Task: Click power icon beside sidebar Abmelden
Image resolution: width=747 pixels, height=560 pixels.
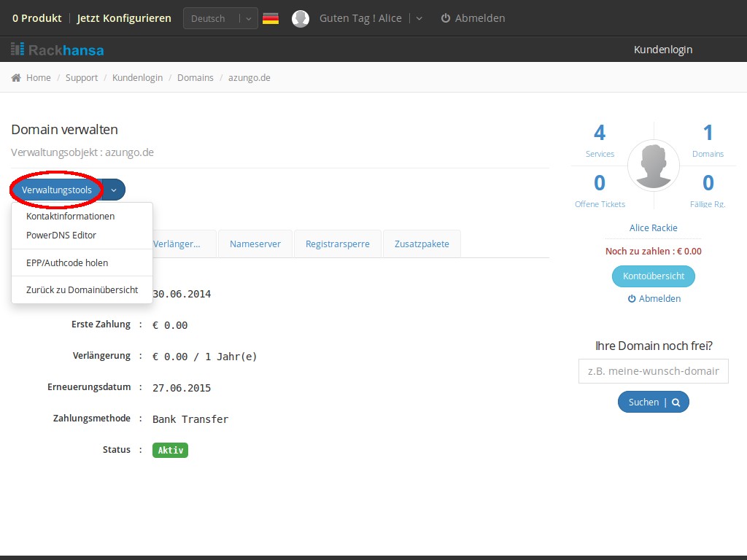Action: [x=632, y=298]
